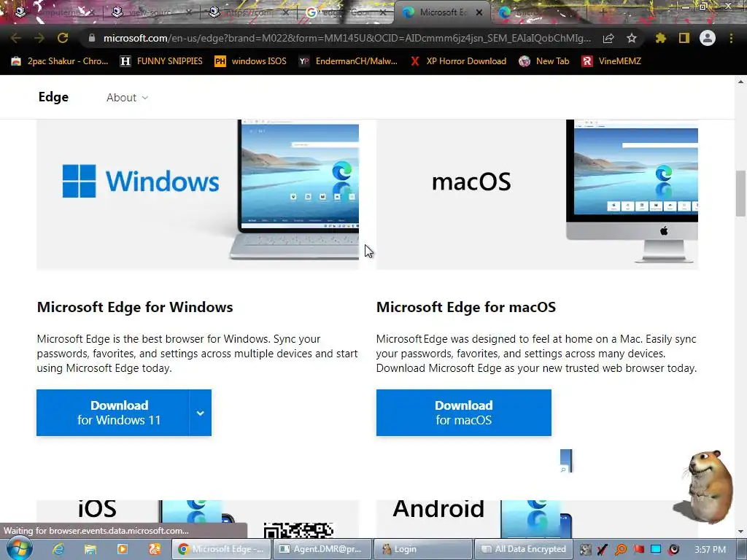
Task: Open the Extensions puzzle icon
Action: (660, 38)
